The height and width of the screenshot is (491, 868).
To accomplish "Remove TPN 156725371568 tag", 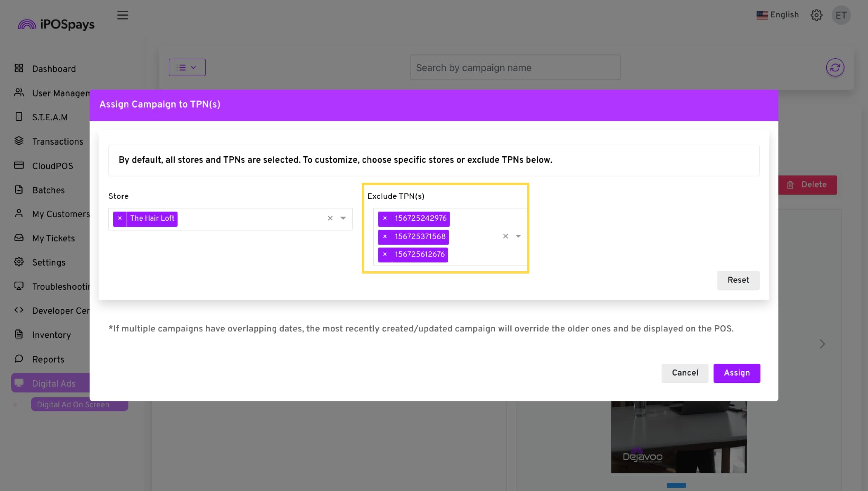I will [x=384, y=236].
